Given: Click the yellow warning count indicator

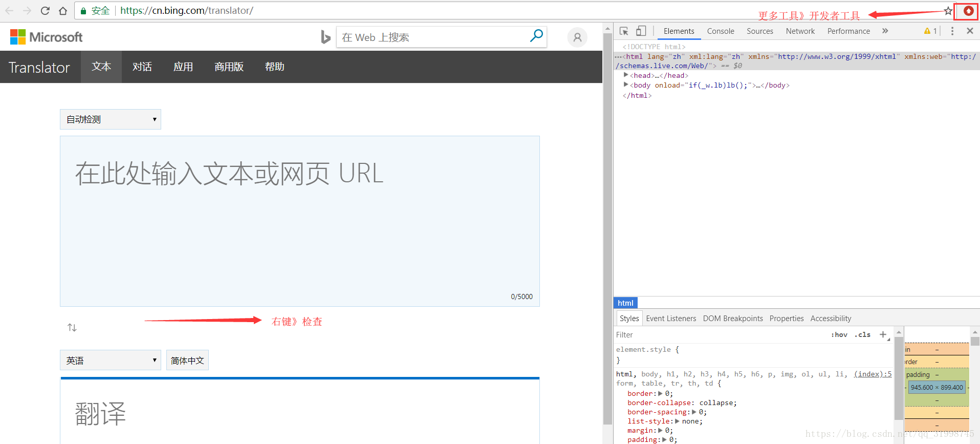Looking at the screenshot, I should tap(930, 31).
